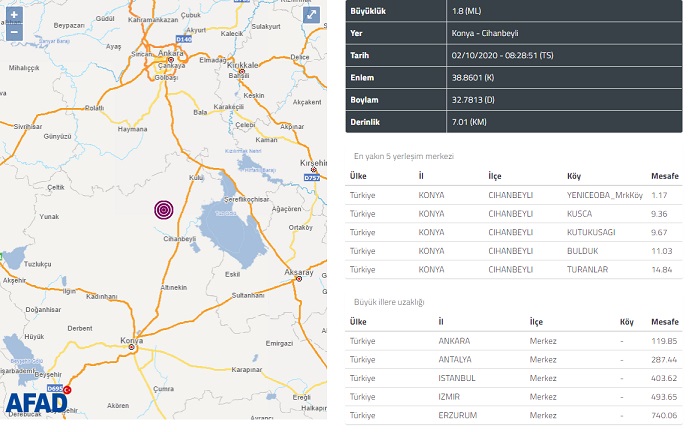Zoom out on the map
This screenshot has height=432, width=692.
(x=14, y=32)
